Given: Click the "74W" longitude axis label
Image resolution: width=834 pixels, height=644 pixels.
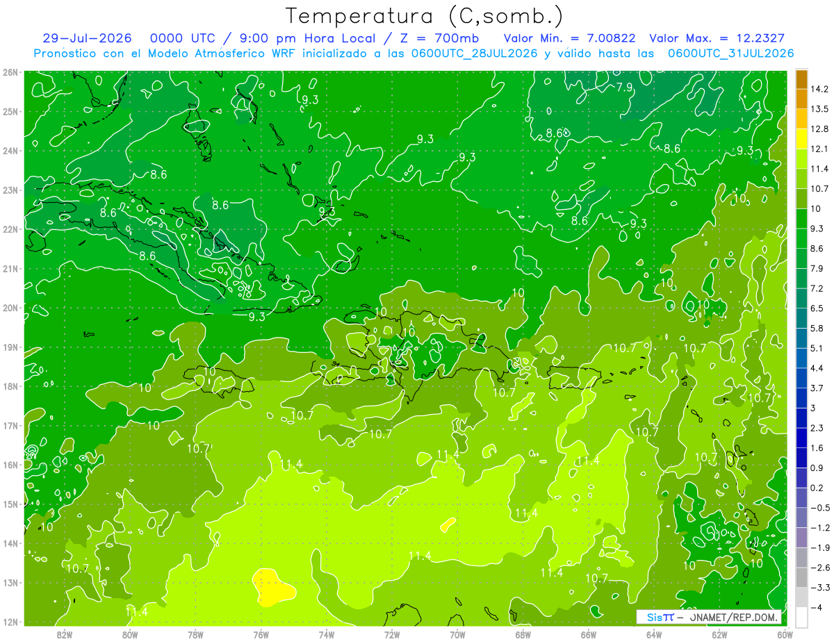Looking at the screenshot, I should pos(327,634).
